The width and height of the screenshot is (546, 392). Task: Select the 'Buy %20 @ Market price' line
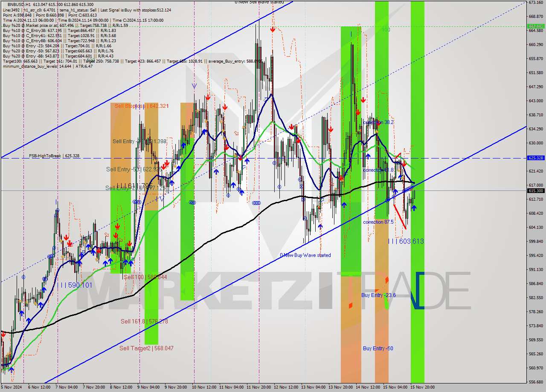pyautogui.click(x=65, y=25)
